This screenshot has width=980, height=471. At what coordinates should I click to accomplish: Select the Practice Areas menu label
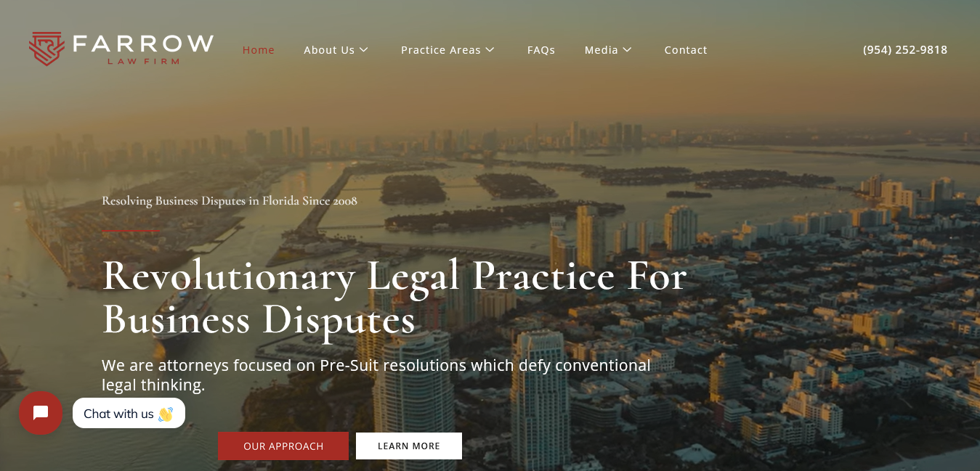pyautogui.click(x=441, y=49)
